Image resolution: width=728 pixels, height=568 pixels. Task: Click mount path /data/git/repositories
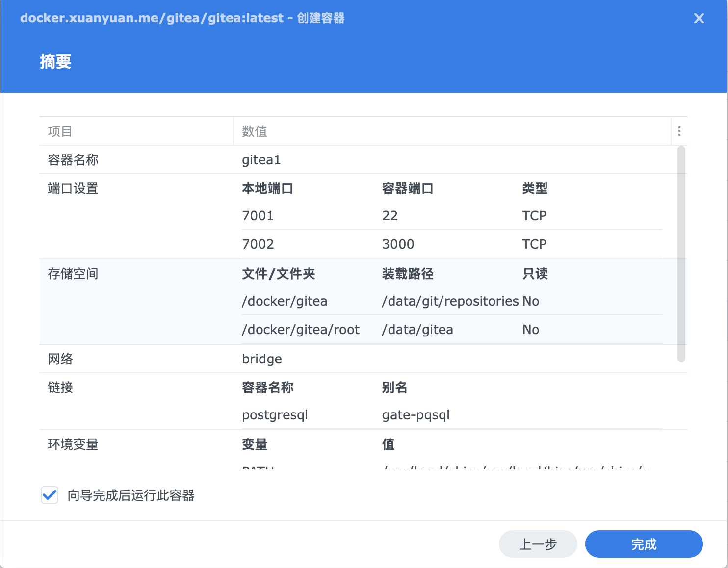(x=450, y=301)
